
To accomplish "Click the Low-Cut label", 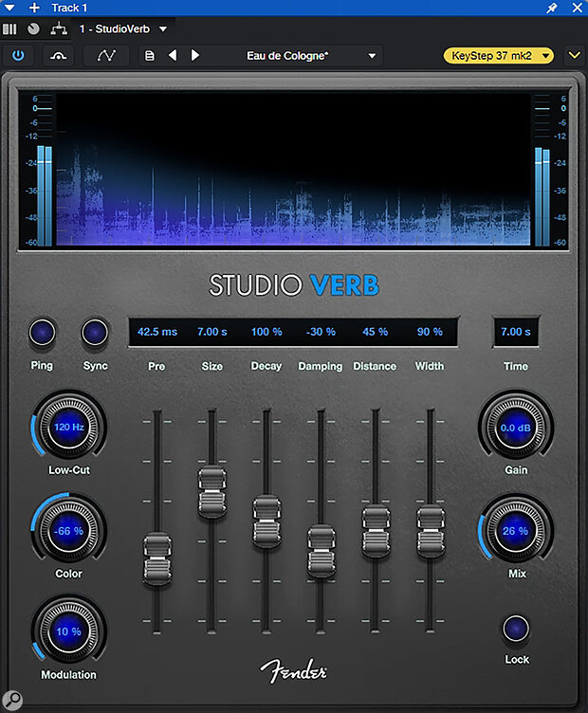I will pyautogui.click(x=69, y=470).
